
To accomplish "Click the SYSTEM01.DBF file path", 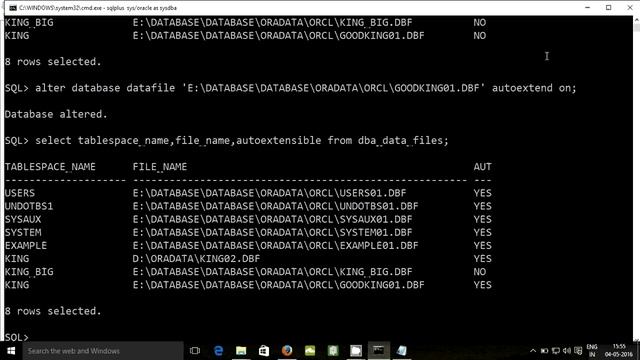I will pos(272,232).
